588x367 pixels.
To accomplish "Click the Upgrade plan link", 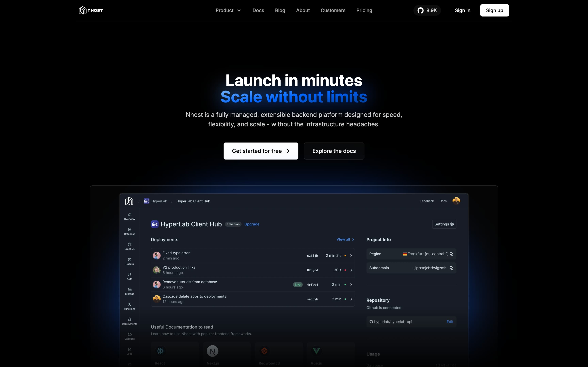I will (x=252, y=224).
